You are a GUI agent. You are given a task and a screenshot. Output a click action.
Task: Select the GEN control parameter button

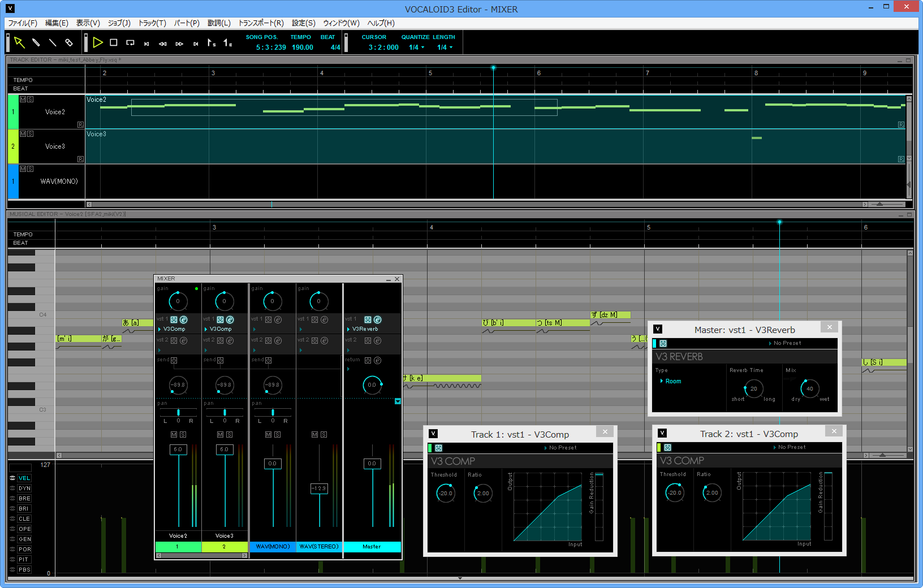click(24, 539)
